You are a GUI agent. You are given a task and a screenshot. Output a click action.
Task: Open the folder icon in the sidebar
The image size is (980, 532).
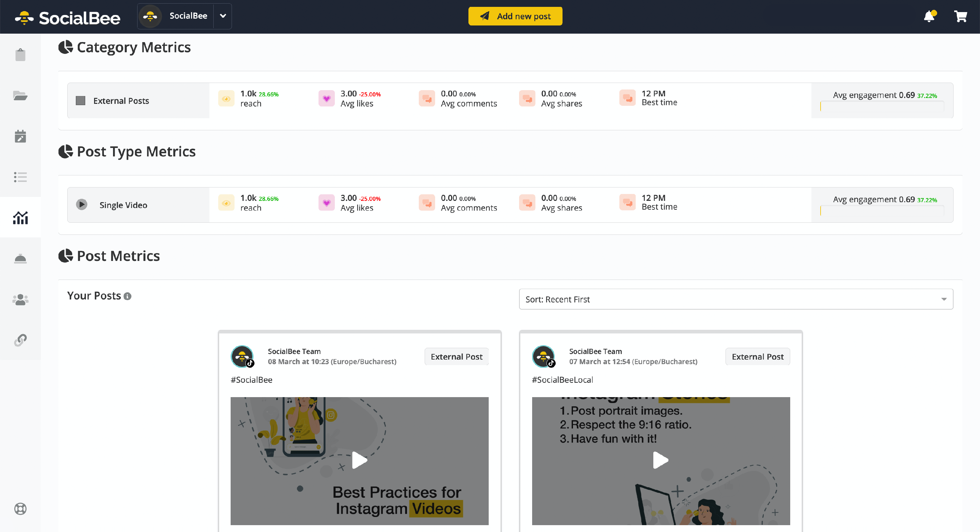pyautogui.click(x=20, y=95)
